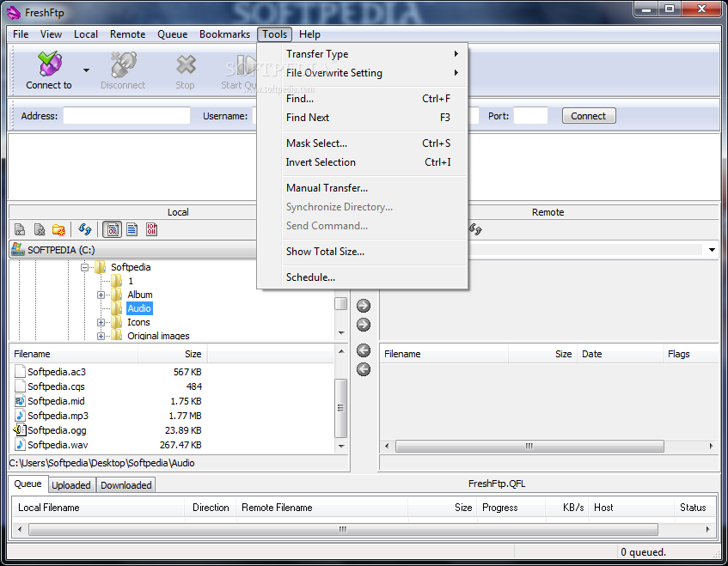Click the Remote list horizontal scrollbar thumb
The image size is (728, 566).
click(529, 446)
